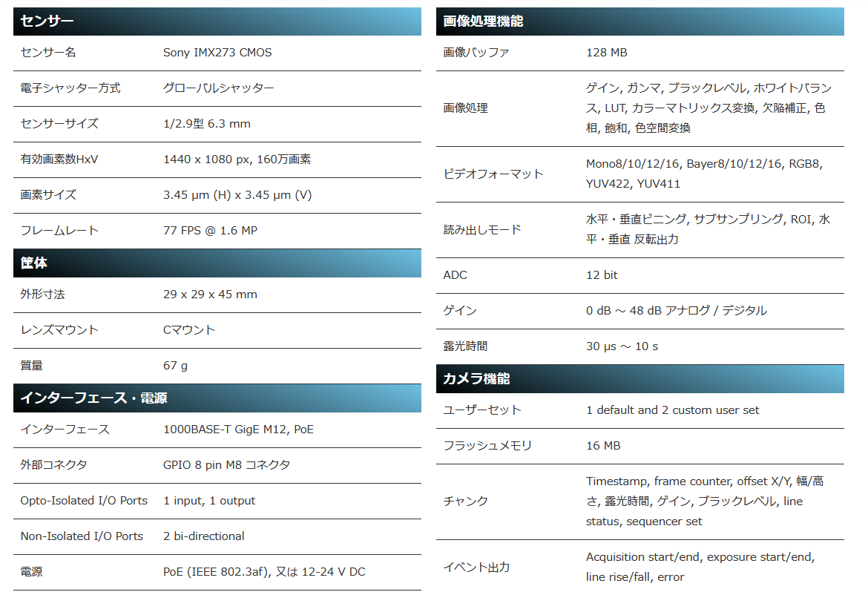The width and height of the screenshot is (868, 592).
Task: Select the 128 MB value
Action: pos(607,53)
